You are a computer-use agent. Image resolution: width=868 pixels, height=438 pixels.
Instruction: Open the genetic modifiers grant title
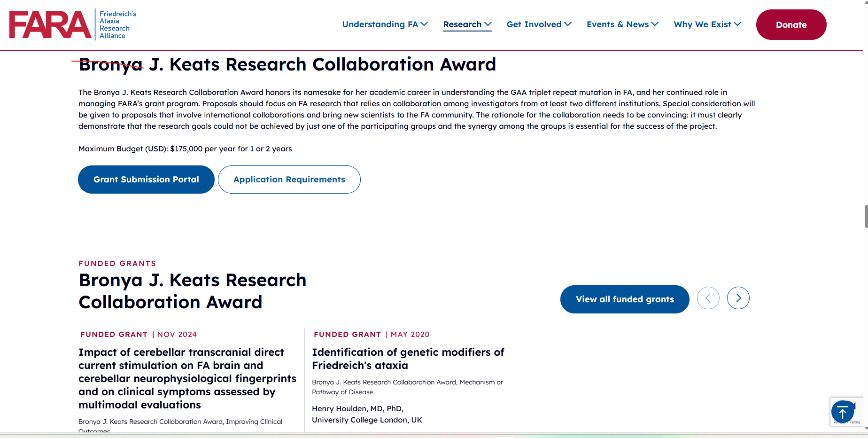coord(408,359)
